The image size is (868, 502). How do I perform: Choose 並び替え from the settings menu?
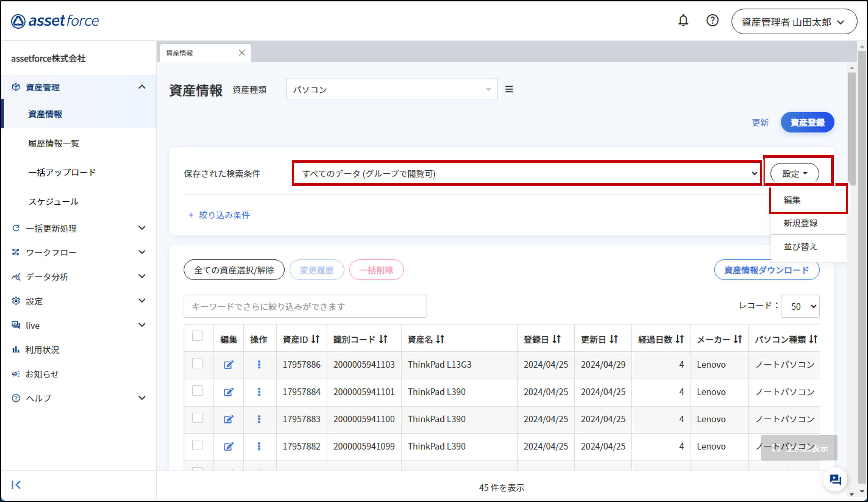pos(808,247)
